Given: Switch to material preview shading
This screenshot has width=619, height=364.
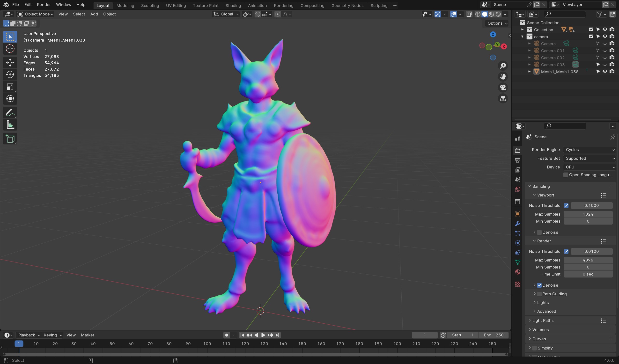Looking at the screenshot, I should click(492, 14).
